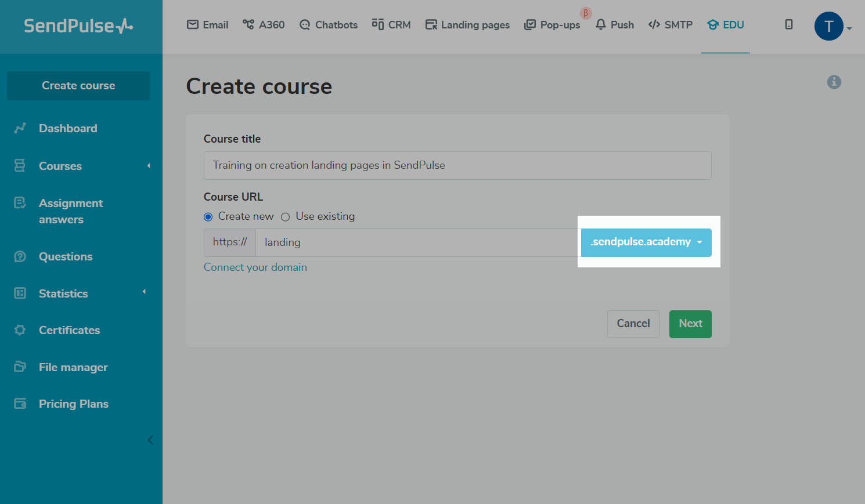This screenshot has width=865, height=504.
Task: Expand the Statistics submenu arrow
Action: (144, 292)
